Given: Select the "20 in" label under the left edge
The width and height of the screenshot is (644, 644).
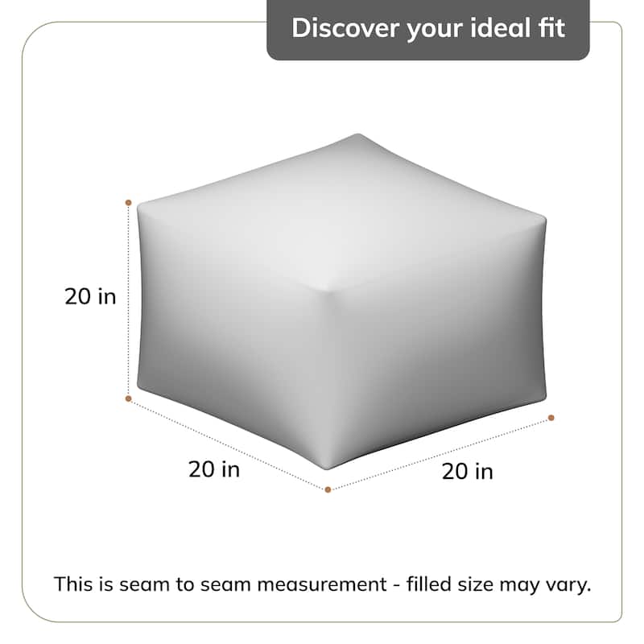Looking at the screenshot, I should tap(214, 469).
